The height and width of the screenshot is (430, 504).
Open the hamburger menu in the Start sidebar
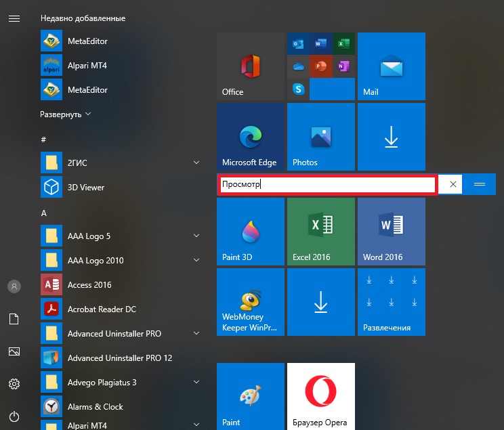point(14,19)
